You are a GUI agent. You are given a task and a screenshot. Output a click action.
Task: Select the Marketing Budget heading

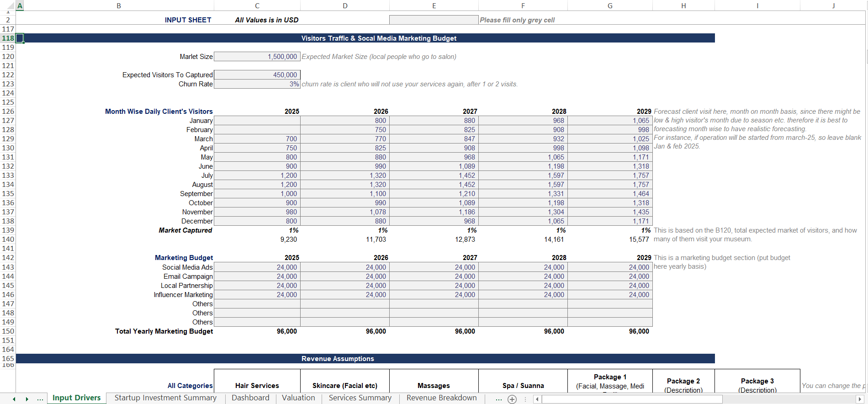[x=184, y=258]
